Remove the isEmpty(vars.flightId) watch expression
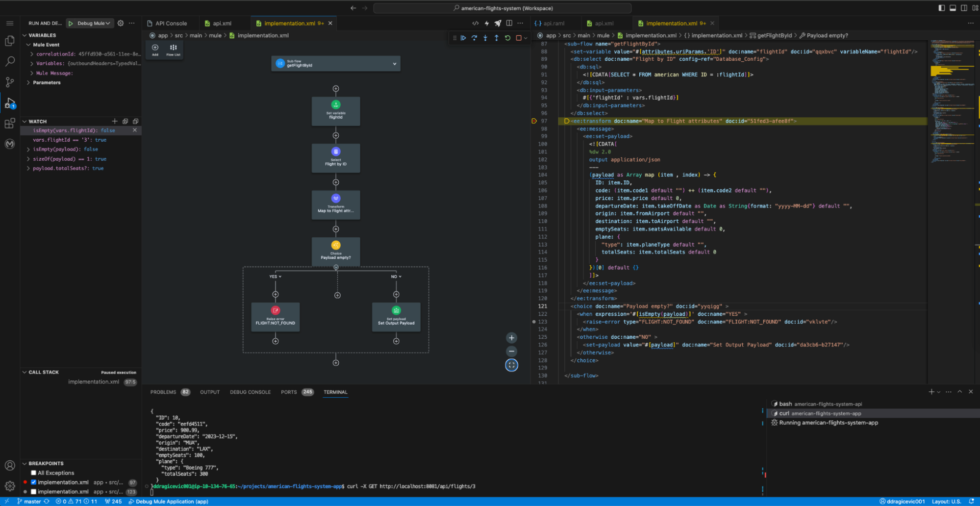 click(135, 130)
